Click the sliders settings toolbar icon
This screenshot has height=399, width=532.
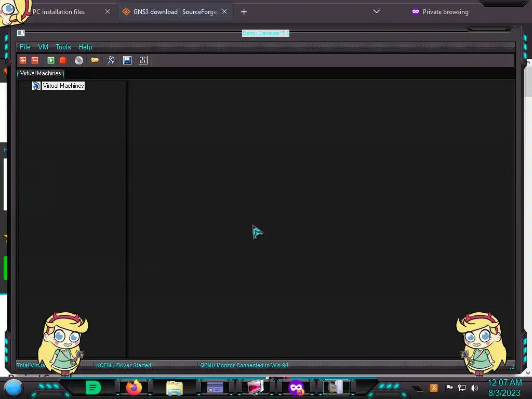143,60
